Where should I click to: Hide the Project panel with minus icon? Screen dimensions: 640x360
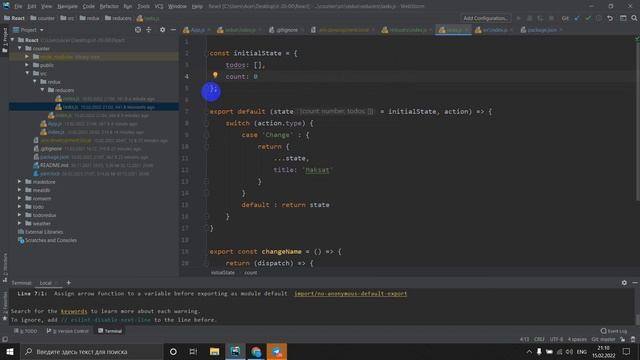pyautogui.click(x=173, y=30)
